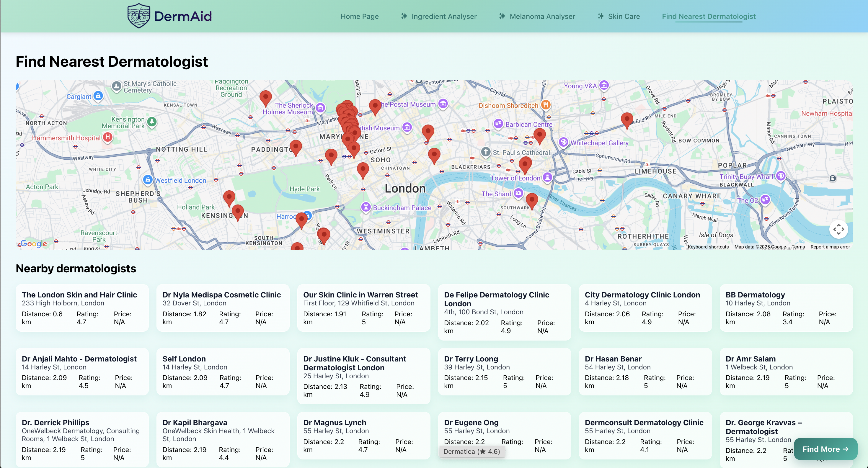Click the Kensington Memorial Park tree icon
Screen dimensions: 868x468
[x=152, y=122]
